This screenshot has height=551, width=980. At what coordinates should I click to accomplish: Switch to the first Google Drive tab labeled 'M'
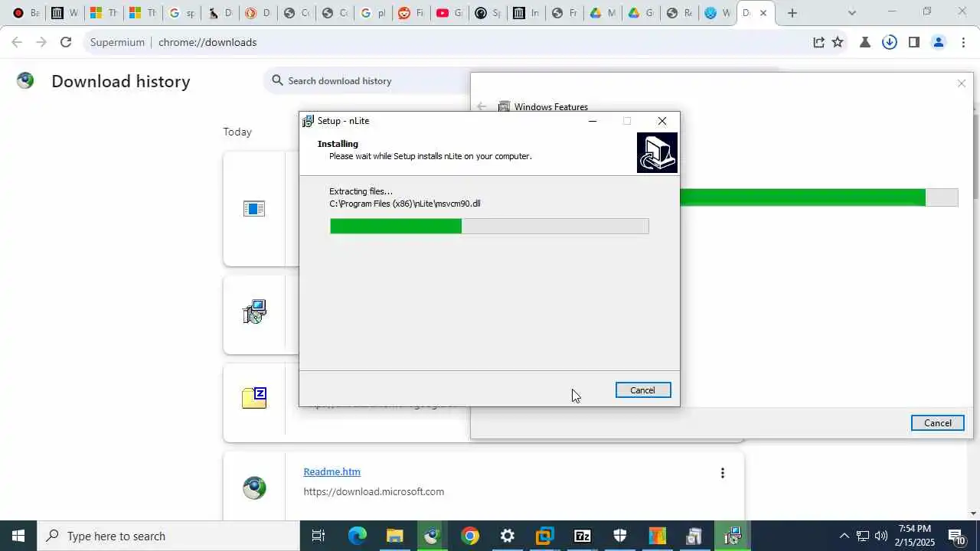(603, 13)
